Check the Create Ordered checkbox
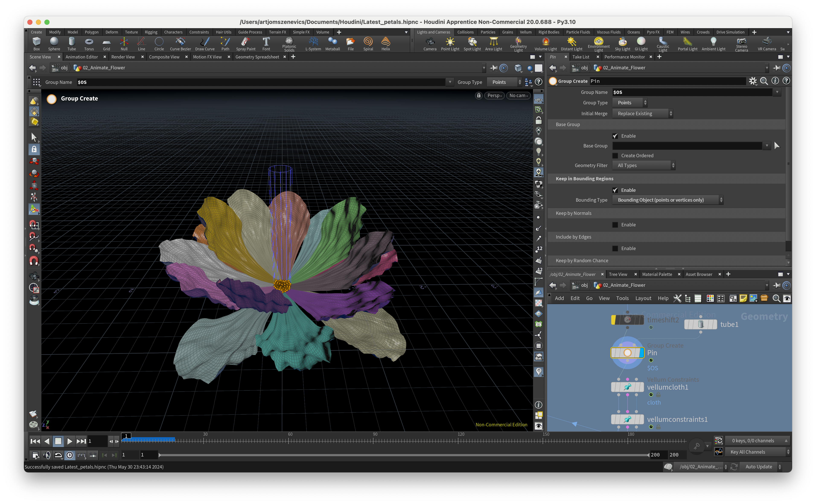This screenshot has width=816, height=504. point(615,156)
